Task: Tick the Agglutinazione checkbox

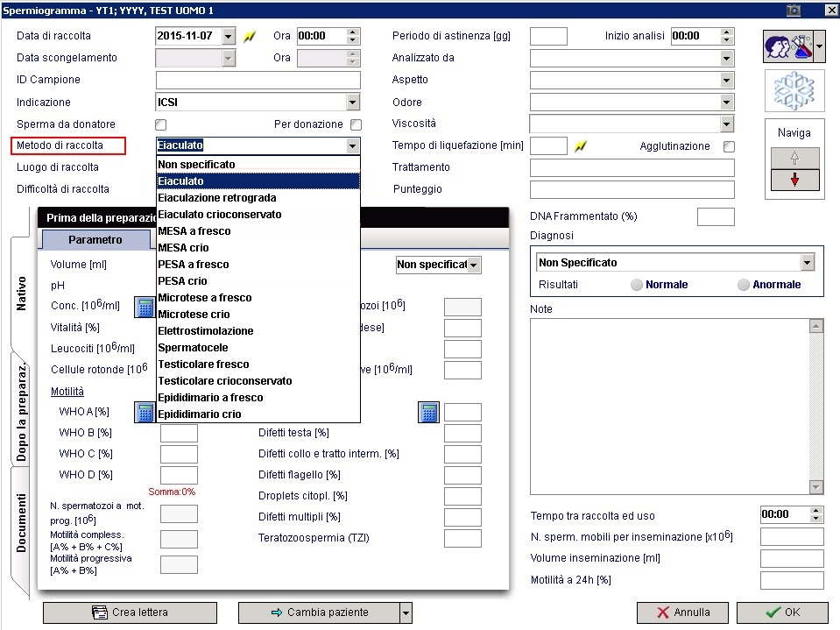Action: (x=729, y=146)
